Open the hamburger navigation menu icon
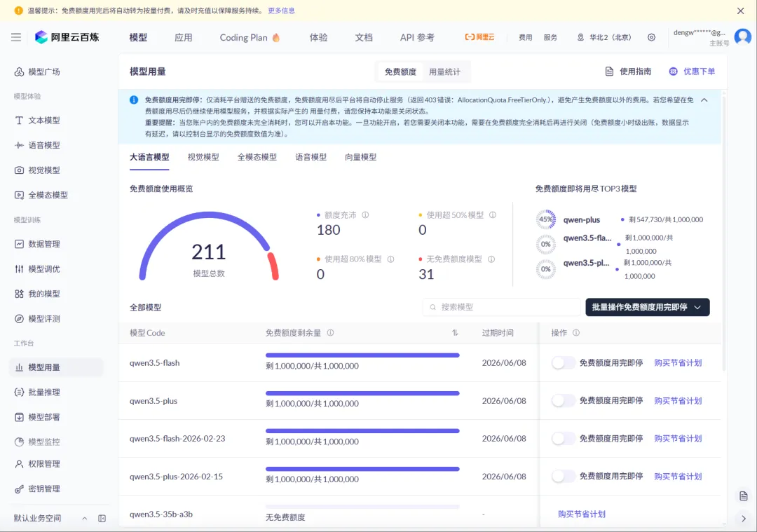 coord(16,37)
